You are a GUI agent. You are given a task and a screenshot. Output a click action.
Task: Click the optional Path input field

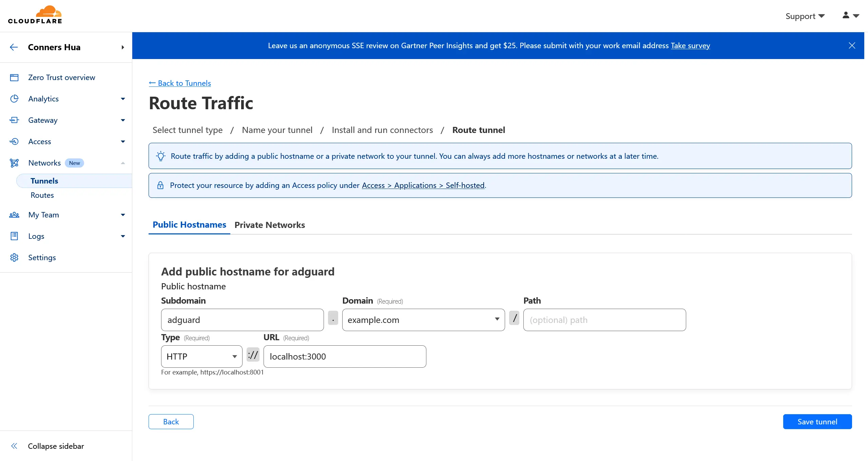(x=604, y=320)
